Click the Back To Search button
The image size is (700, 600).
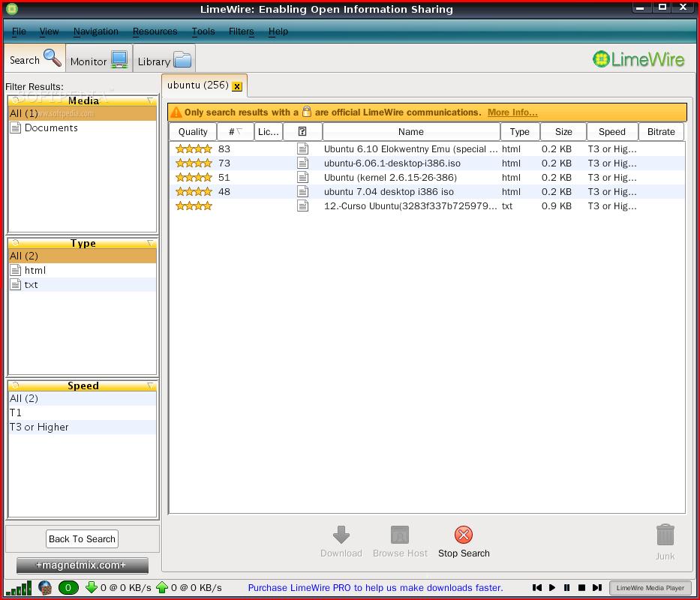point(82,538)
